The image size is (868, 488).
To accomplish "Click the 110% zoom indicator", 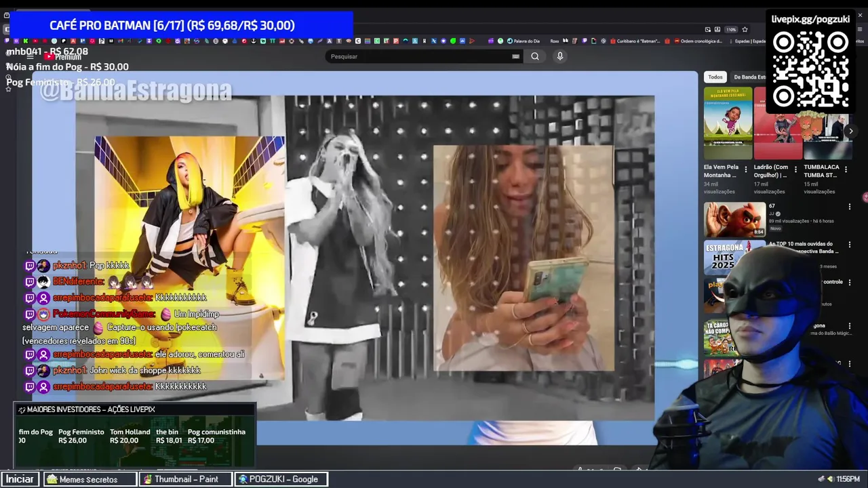I will (731, 30).
